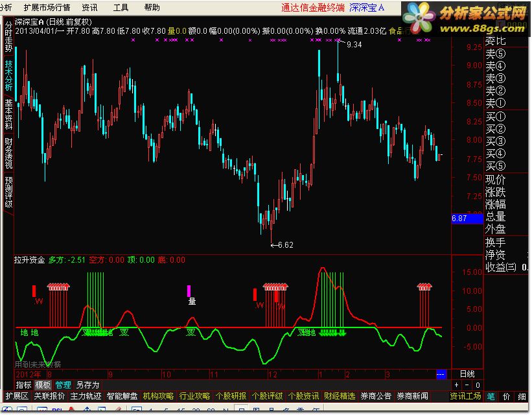Select the 价 tab in the quote panel

pyautogui.click(x=506, y=396)
